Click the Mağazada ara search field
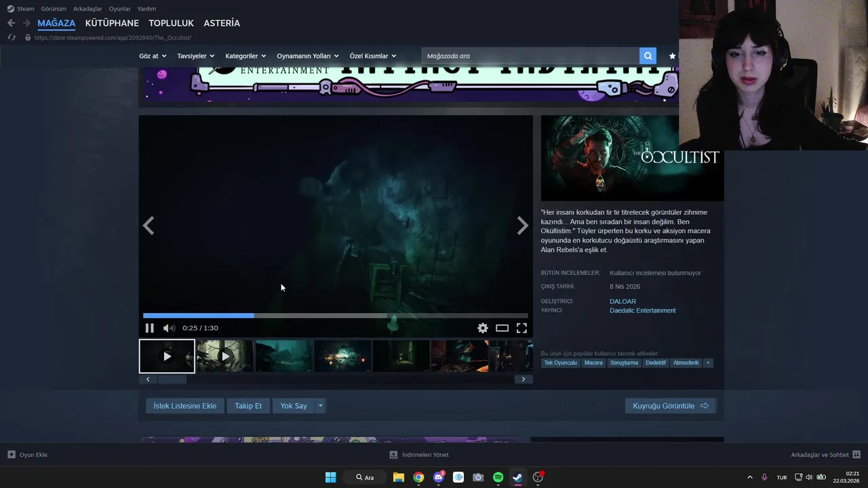The height and width of the screenshot is (488, 868). 530,56
